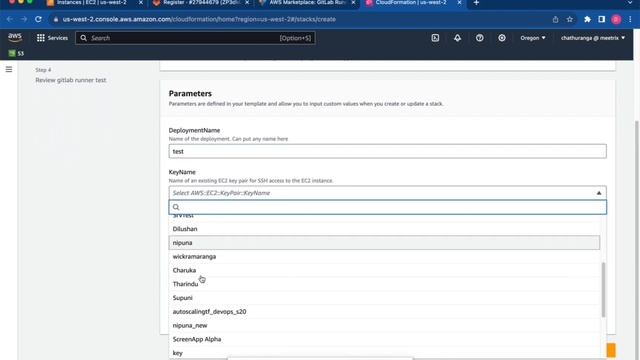Click the DeploymentName input field
The height and width of the screenshot is (360, 640).
pyautogui.click(x=387, y=151)
